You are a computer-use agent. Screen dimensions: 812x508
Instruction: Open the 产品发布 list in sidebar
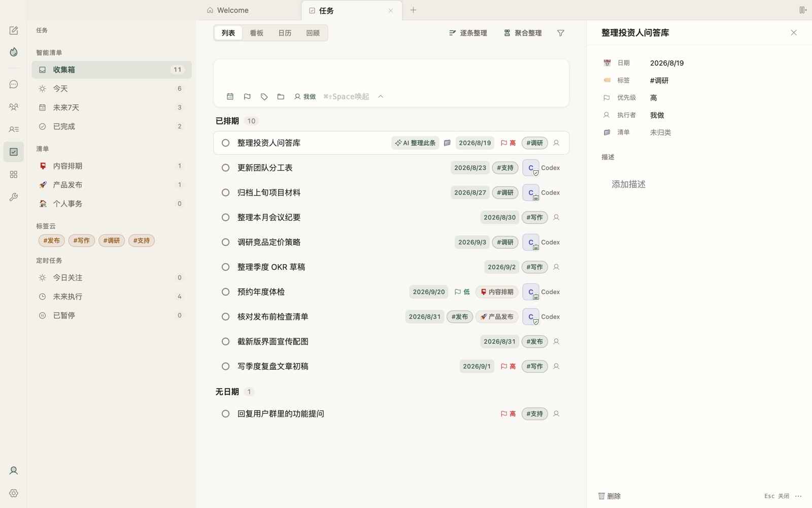pyautogui.click(x=112, y=185)
